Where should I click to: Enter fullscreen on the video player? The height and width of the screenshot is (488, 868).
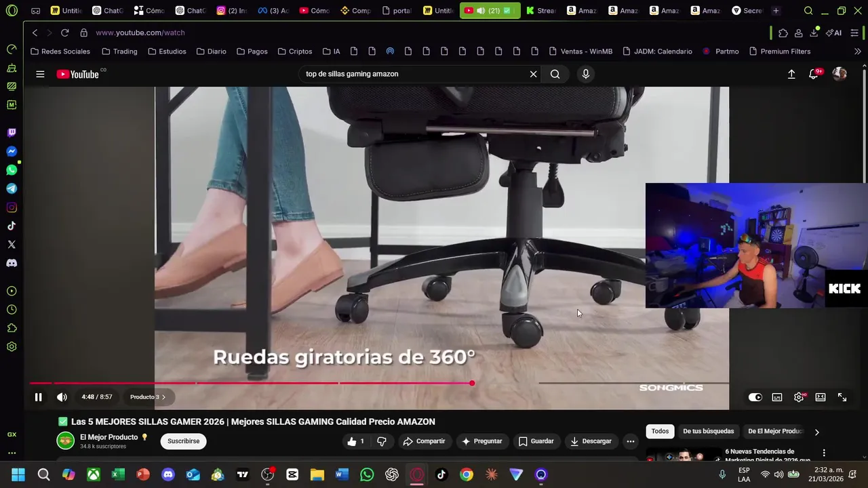842,397
